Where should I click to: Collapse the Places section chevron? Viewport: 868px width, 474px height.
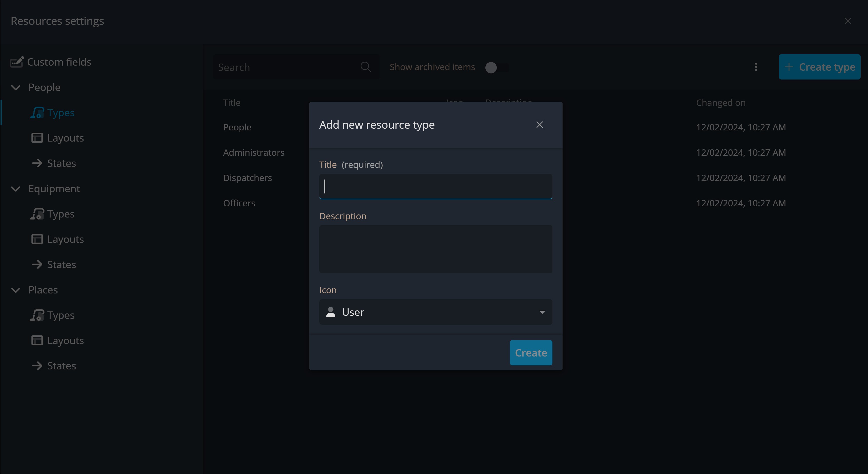[15, 290]
